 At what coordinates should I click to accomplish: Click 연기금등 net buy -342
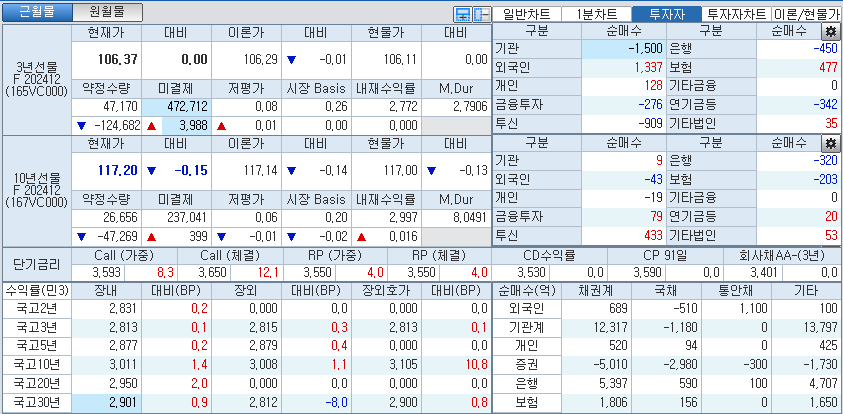[x=826, y=105]
